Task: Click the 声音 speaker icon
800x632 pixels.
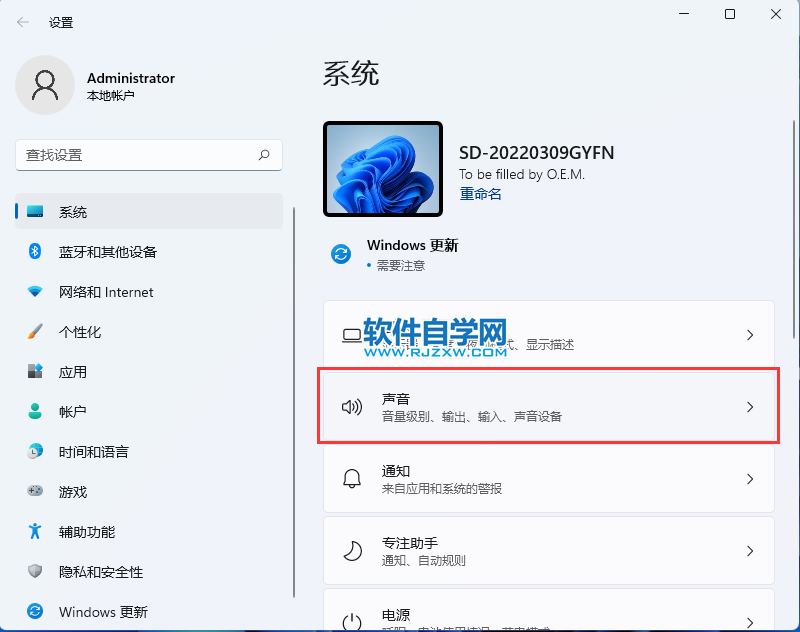Action: (352, 407)
